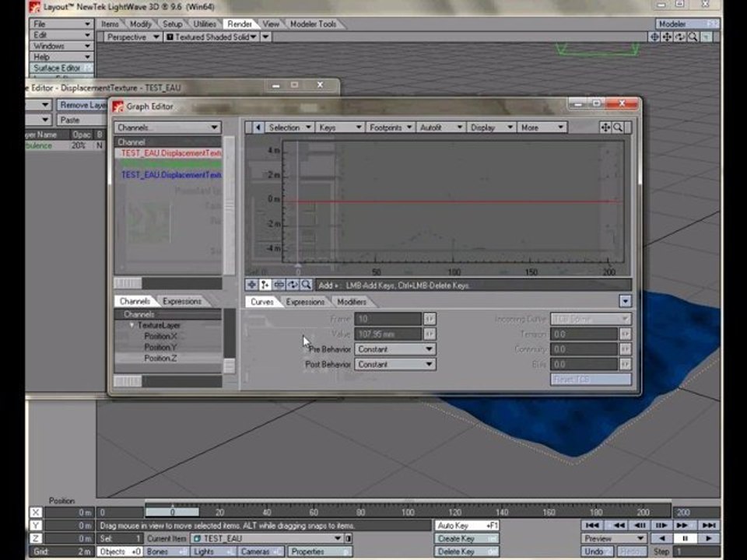747x560 pixels.
Task: Open the Render tab
Action: tap(239, 24)
